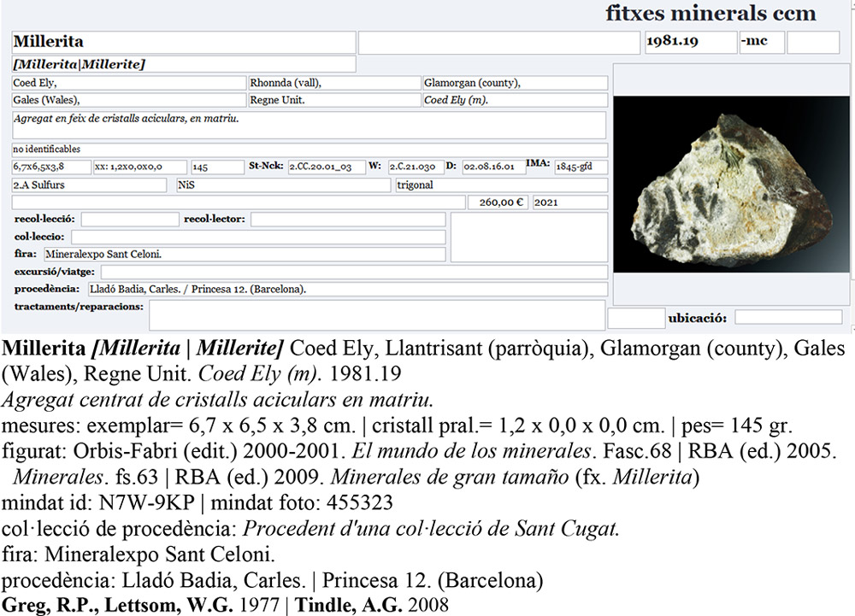Click the D: field 02.08.16.01
Screen dimensions: 855x616
pos(493,167)
